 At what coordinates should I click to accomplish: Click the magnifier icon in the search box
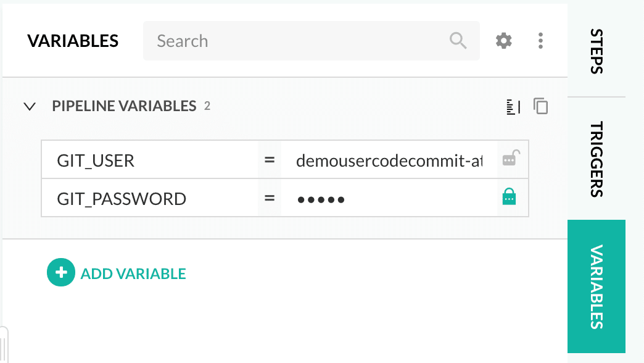pos(458,41)
